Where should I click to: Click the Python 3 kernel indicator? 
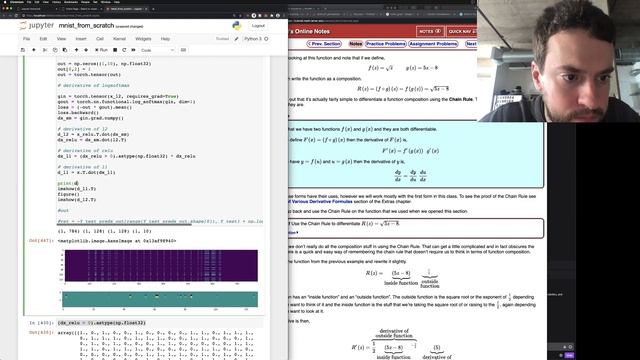256,39
